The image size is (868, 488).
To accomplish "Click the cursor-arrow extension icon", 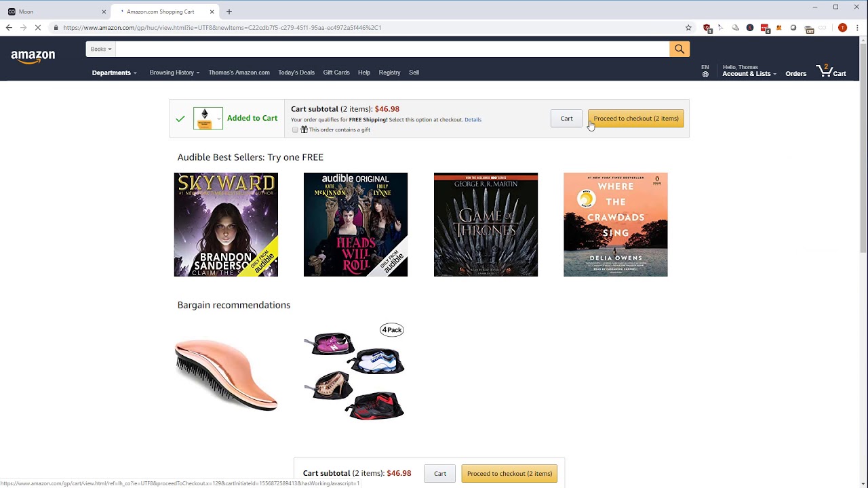I will [x=721, y=28].
